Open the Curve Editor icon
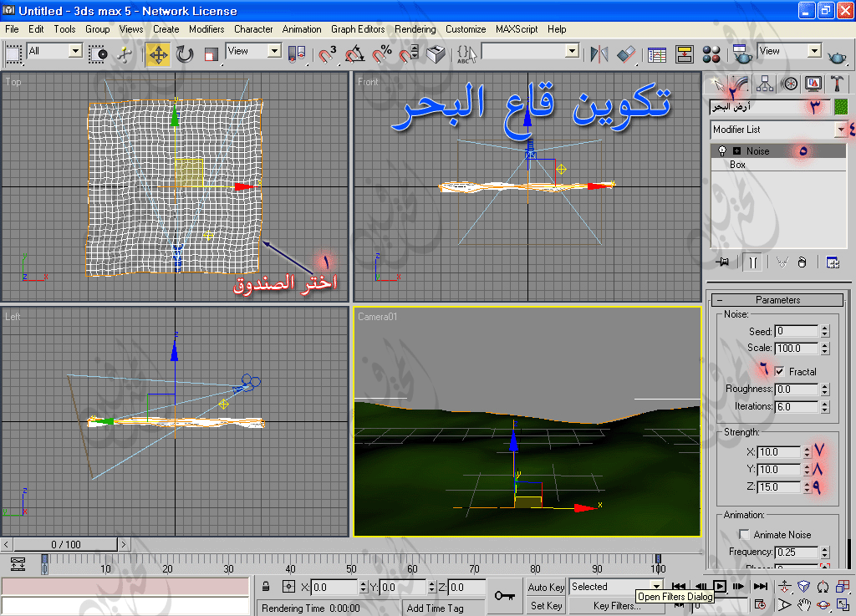This screenshot has width=856, height=616. (x=657, y=54)
